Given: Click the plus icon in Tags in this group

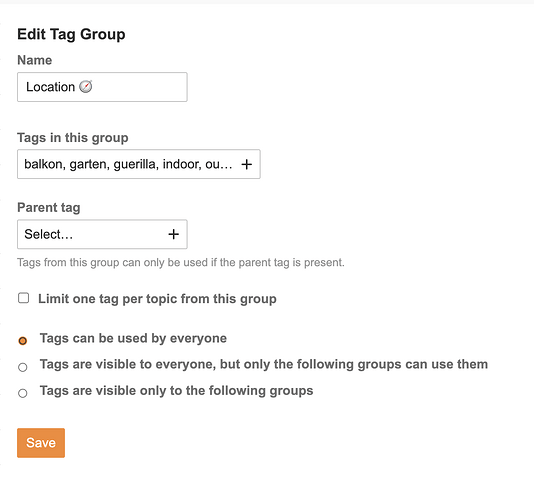Looking at the screenshot, I should coord(247,165).
